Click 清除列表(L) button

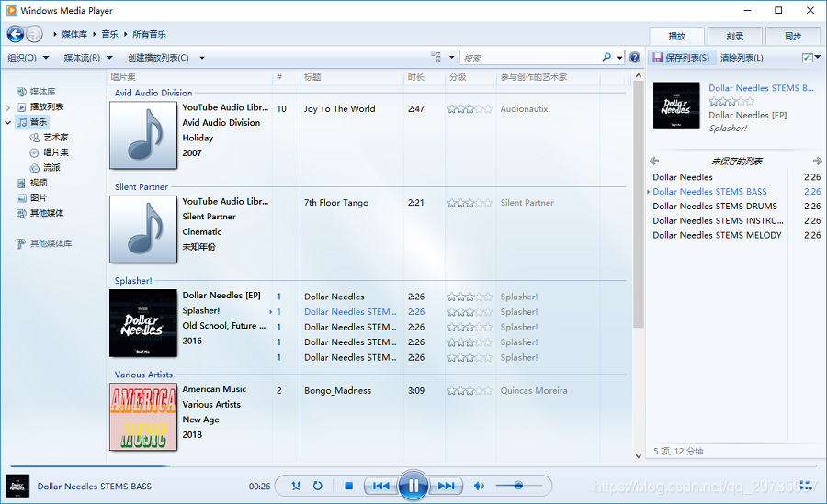(x=742, y=58)
